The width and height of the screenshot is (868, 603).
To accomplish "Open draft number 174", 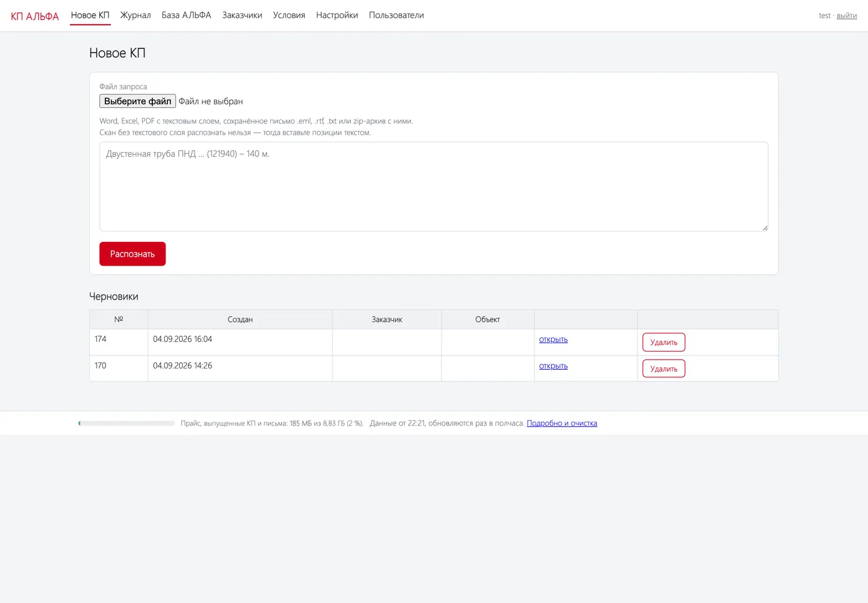I will 553,339.
